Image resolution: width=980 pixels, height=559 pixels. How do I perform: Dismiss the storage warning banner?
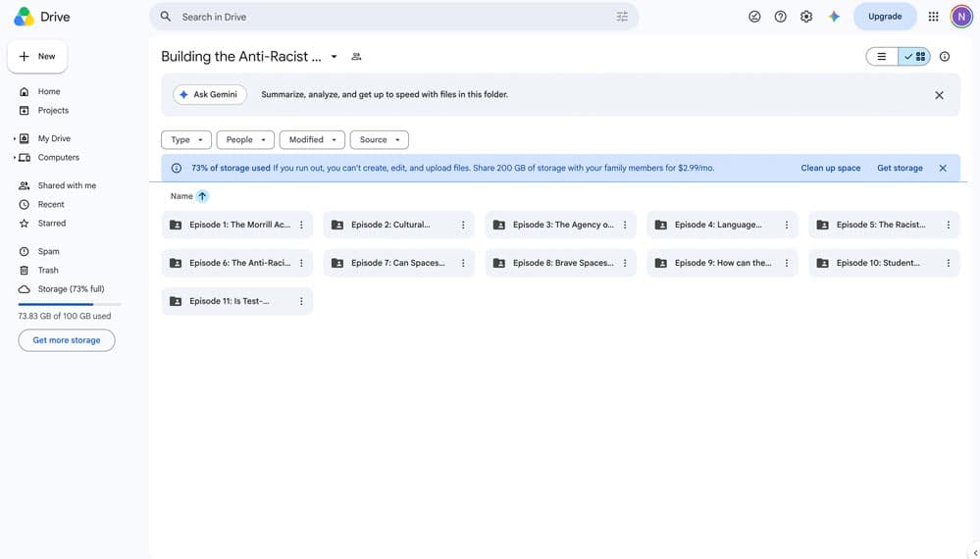pos(943,168)
